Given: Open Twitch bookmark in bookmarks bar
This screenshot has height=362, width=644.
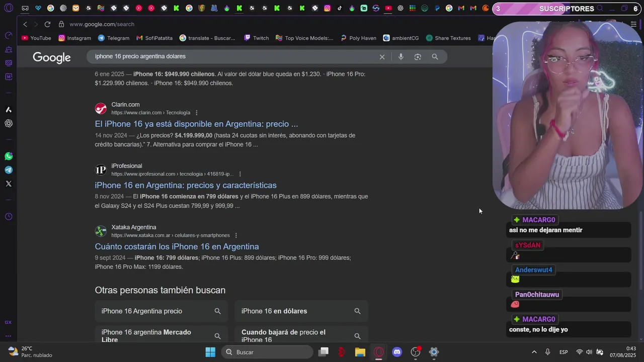Looking at the screenshot, I should pos(257,38).
